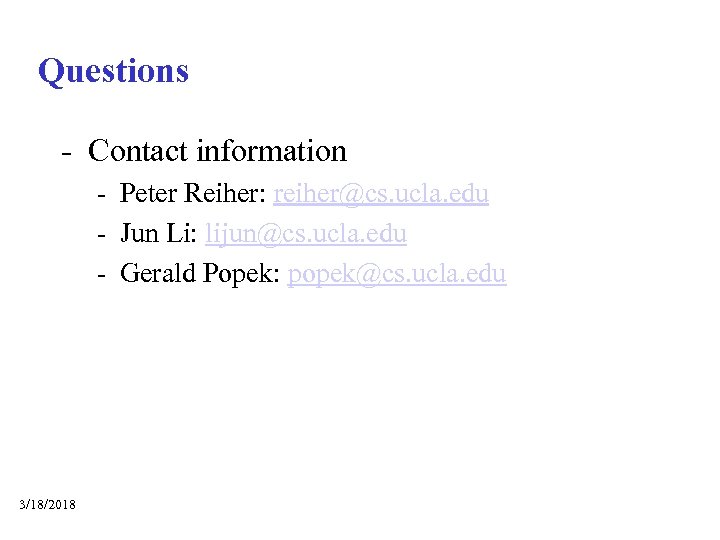Click the first name Gerald

click(157, 274)
